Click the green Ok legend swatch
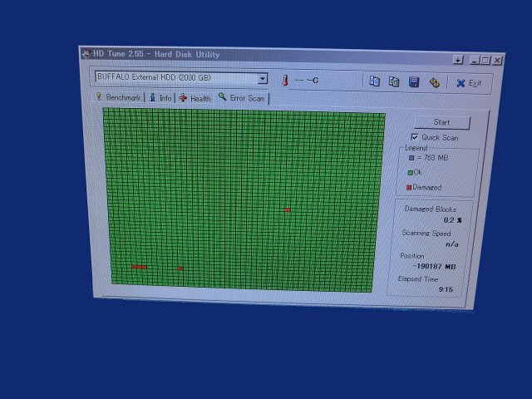The image size is (532, 399). (x=410, y=172)
